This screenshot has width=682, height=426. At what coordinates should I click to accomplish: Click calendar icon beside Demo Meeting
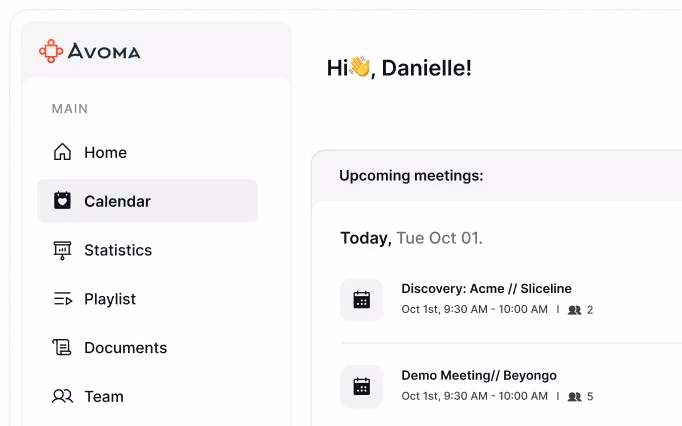[362, 386]
